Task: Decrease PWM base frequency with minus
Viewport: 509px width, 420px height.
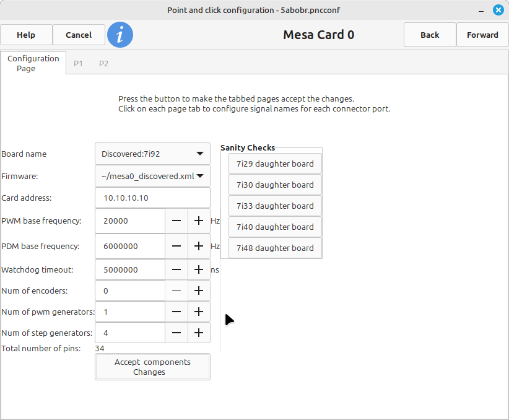Action: click(176, 221)
